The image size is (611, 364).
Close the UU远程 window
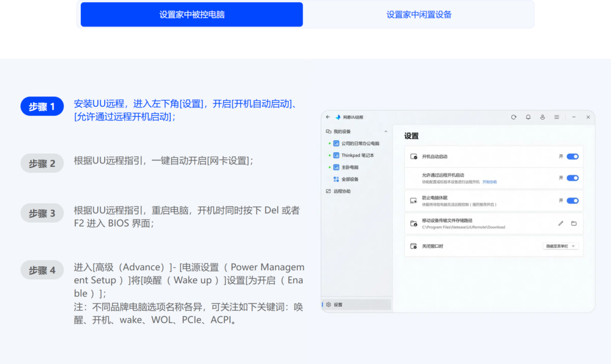[x=588, y=117]
